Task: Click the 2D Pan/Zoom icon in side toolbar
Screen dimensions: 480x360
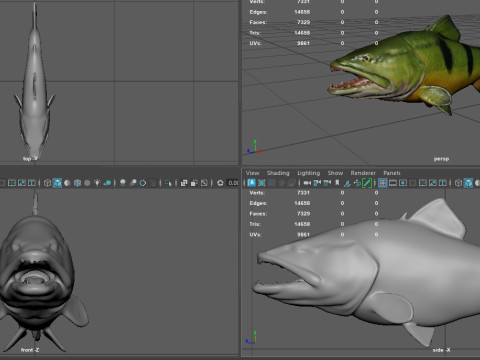Action: coord(357,183)
